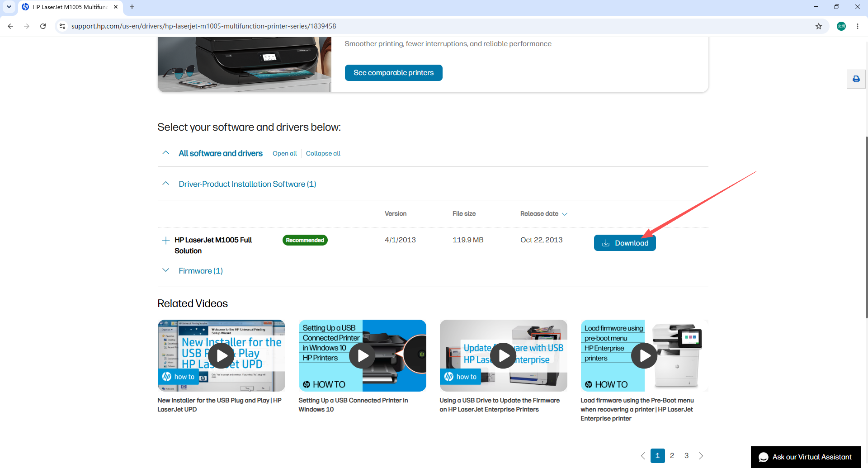
Task: Click the printer promotional image
Action: 245,65
